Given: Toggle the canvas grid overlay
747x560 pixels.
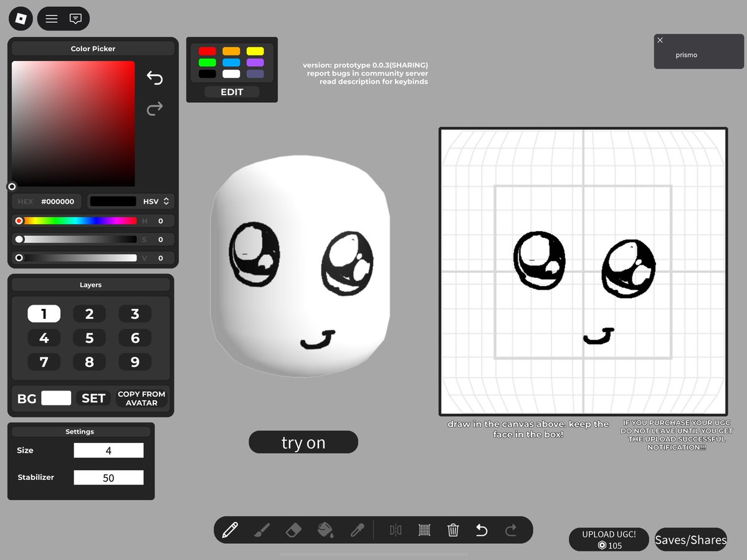Looking at the screenshot, I should 424,530.
